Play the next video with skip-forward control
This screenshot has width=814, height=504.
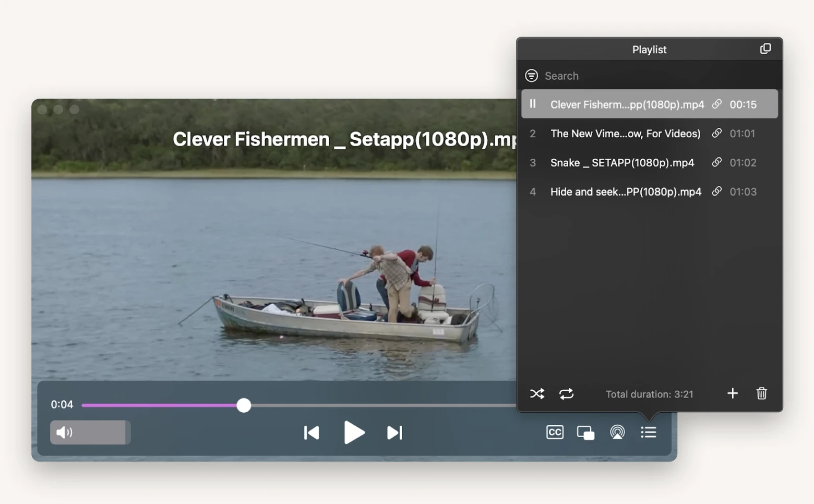(395, 432)
